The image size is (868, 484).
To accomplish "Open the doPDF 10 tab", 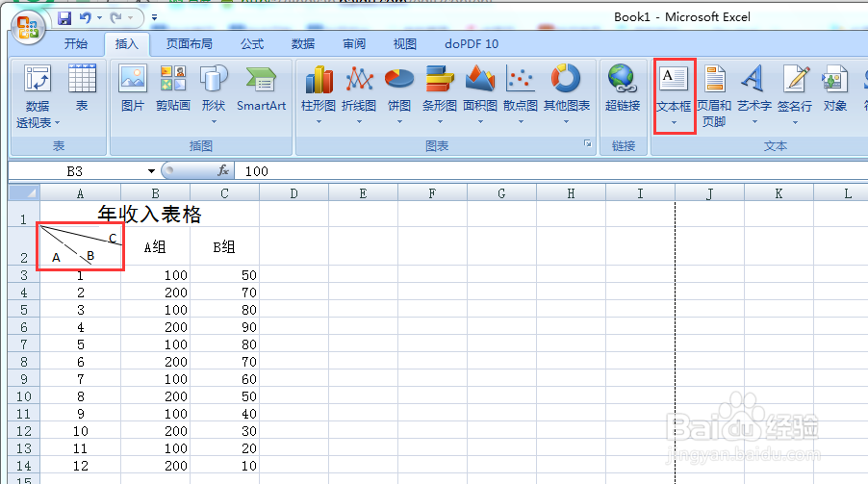I will pyautogui.click(x=472, y=43).
